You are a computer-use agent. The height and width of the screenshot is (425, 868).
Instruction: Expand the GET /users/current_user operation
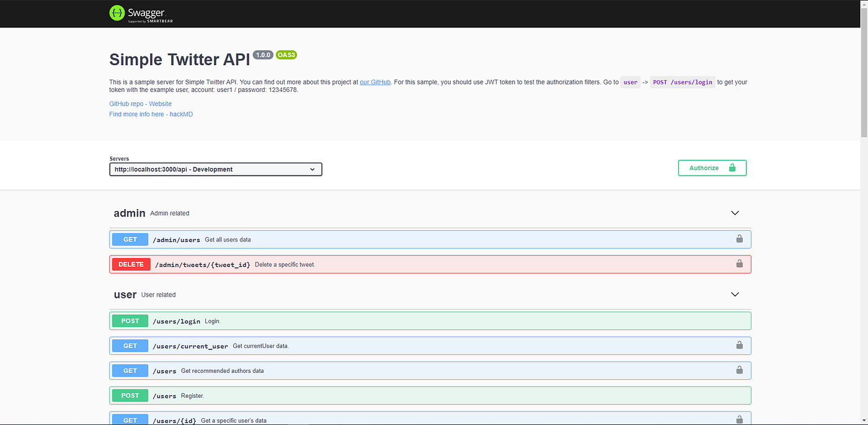[430, 346]
